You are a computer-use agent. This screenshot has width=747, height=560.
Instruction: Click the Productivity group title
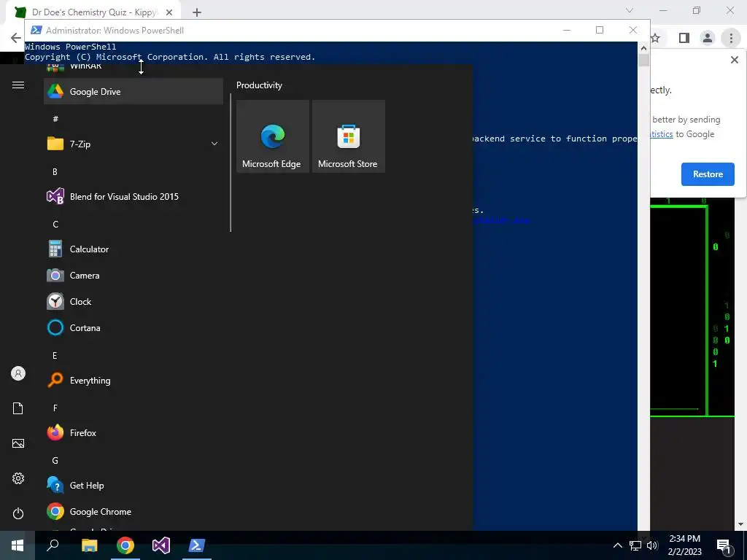259,85
